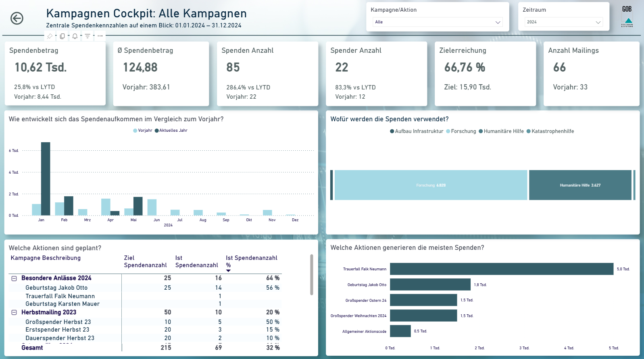Copy the visual using the copy icon
644x359 pixels.
click(62, 36)
